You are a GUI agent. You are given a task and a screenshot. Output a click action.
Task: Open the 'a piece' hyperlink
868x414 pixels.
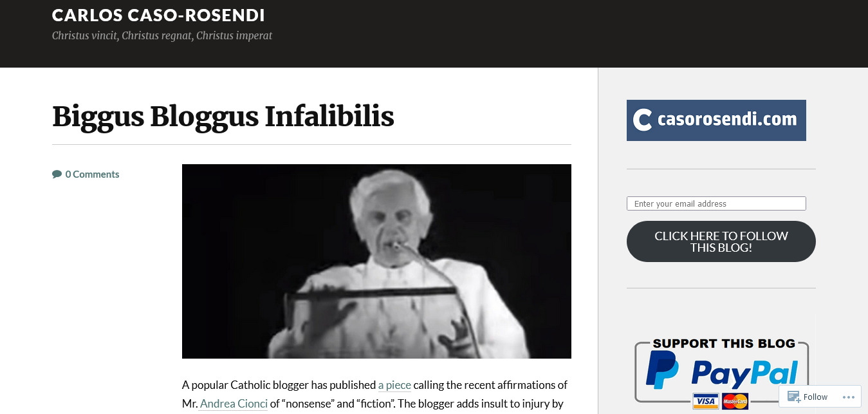pos(394,385)
